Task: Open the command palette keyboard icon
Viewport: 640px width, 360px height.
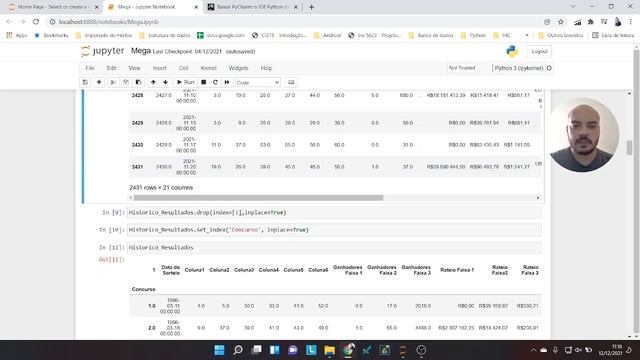Action: (291, 82)
